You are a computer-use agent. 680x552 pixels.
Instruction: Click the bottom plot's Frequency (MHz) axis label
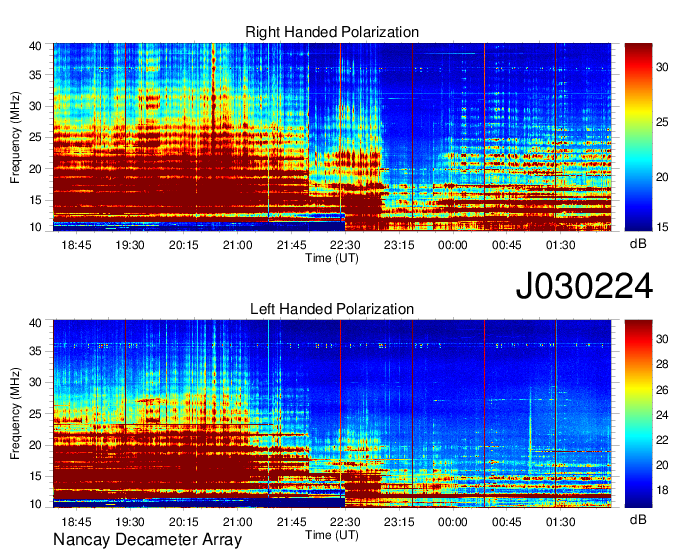pos(15,414)
